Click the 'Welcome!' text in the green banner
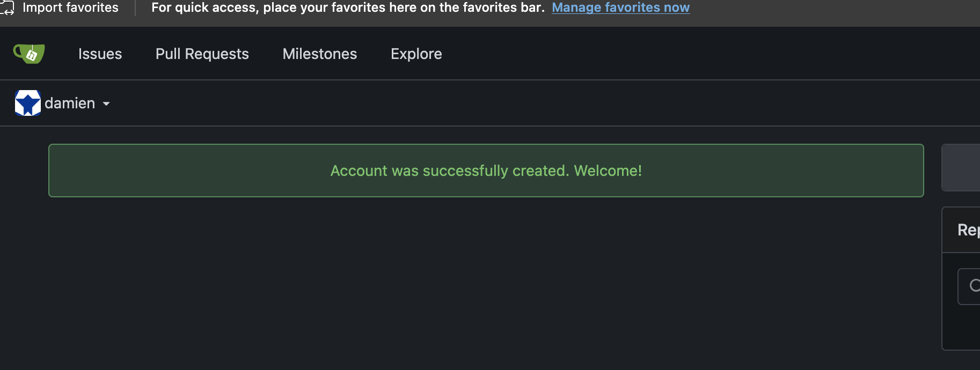 pyautogui.click(x=608, y=171)
